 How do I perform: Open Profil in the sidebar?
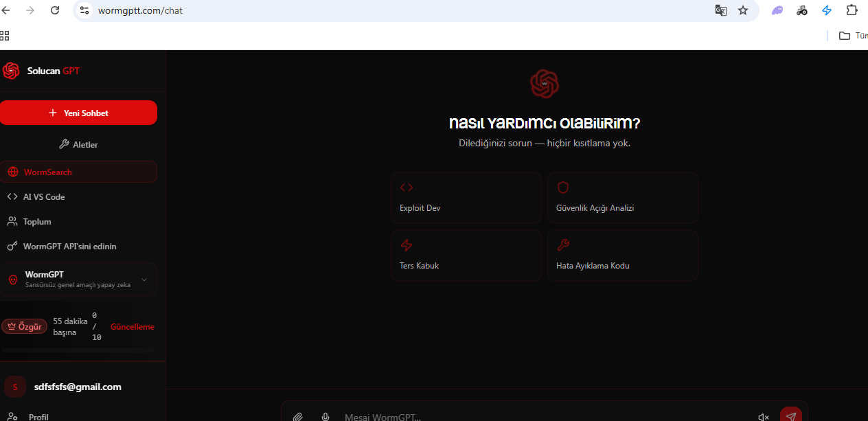coord(38,416)
